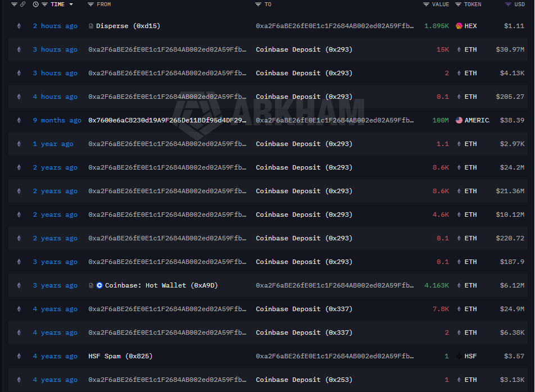The width and height of the screenshot is (535, 392).
Task: Click the $3.57 USD amount
Action: (x=514, y=356)
